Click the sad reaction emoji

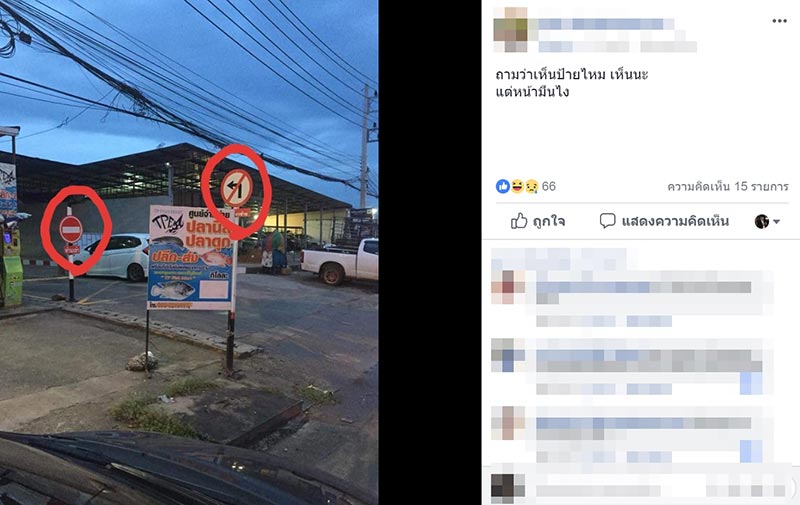[x=531, y=186]
